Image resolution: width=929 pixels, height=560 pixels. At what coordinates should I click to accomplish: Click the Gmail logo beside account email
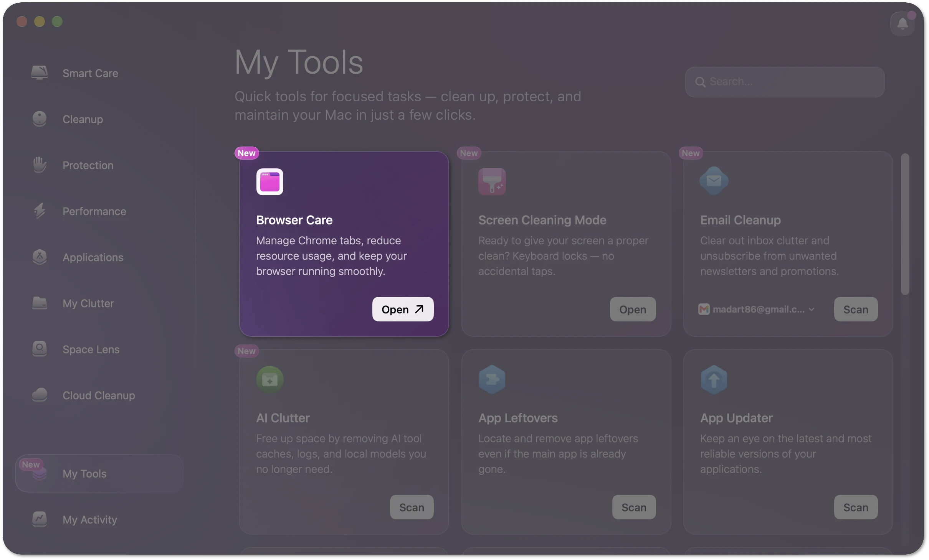tap(704, 309)
